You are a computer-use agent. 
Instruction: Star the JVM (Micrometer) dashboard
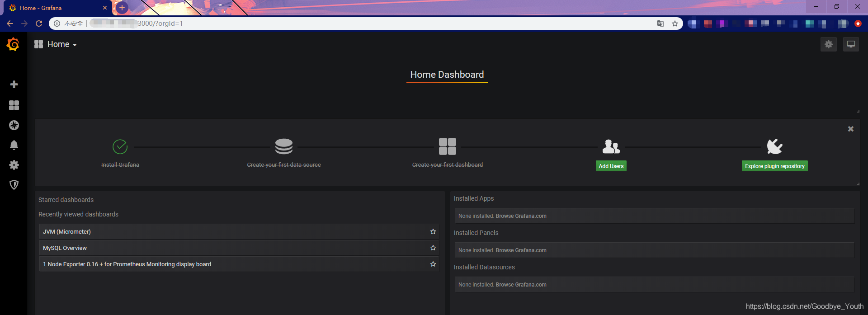[433, 231]
